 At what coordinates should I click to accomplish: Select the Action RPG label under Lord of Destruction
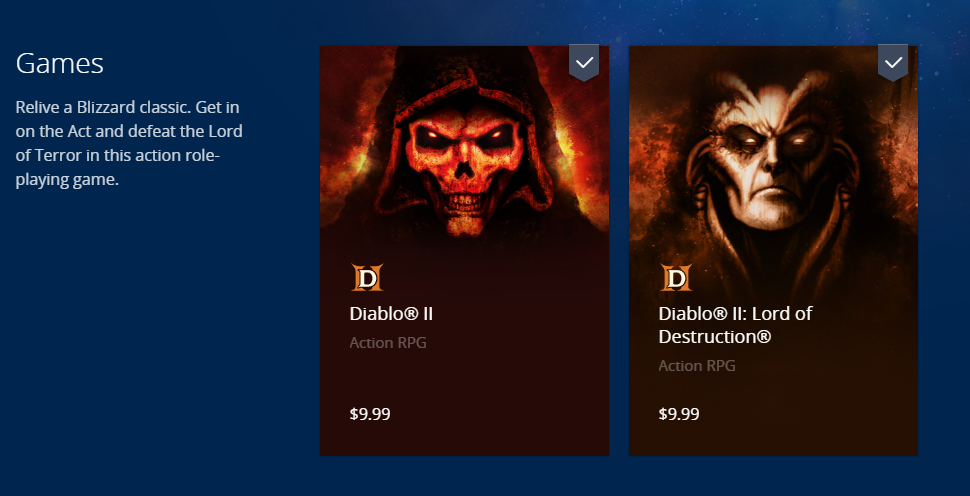(697, 366)
